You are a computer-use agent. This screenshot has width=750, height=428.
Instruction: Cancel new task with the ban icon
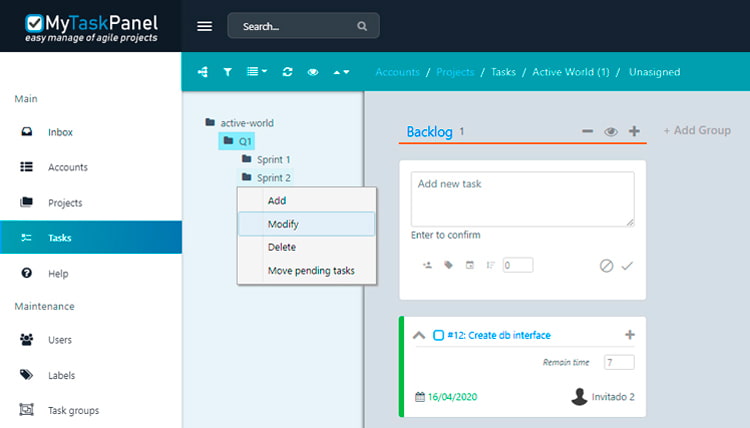click(607, 265)
